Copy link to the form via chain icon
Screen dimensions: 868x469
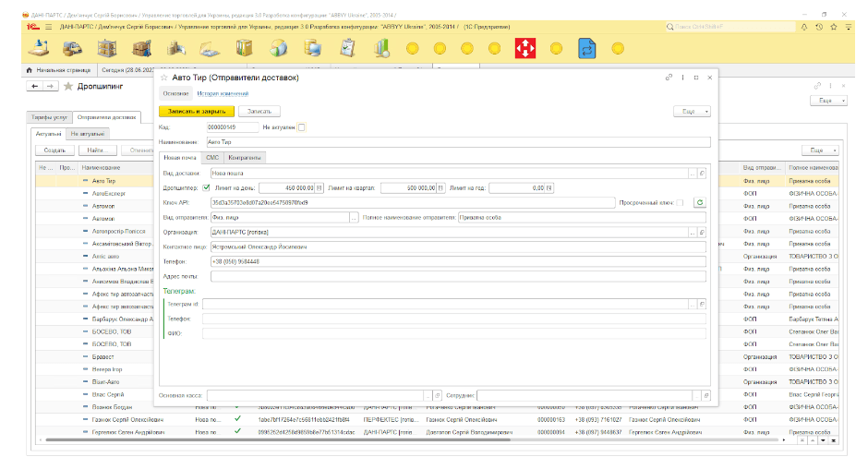(x=669, y=78)
